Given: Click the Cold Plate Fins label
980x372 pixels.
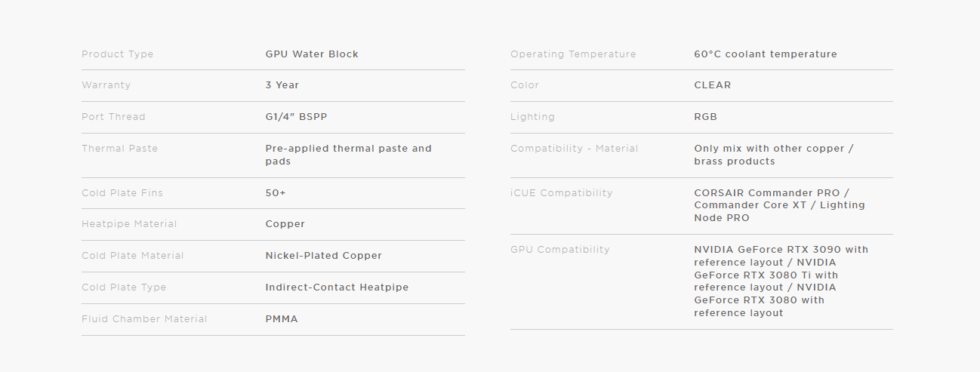Looking at the screenshot, I should (122, 193).
